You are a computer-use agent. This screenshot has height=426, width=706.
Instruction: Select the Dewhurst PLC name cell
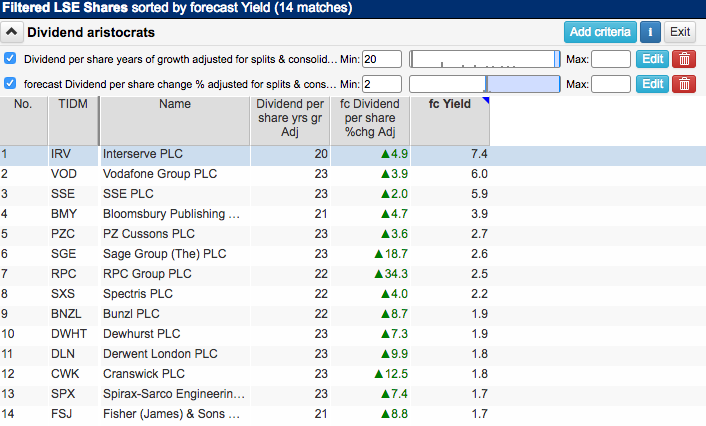click(175, 334)
